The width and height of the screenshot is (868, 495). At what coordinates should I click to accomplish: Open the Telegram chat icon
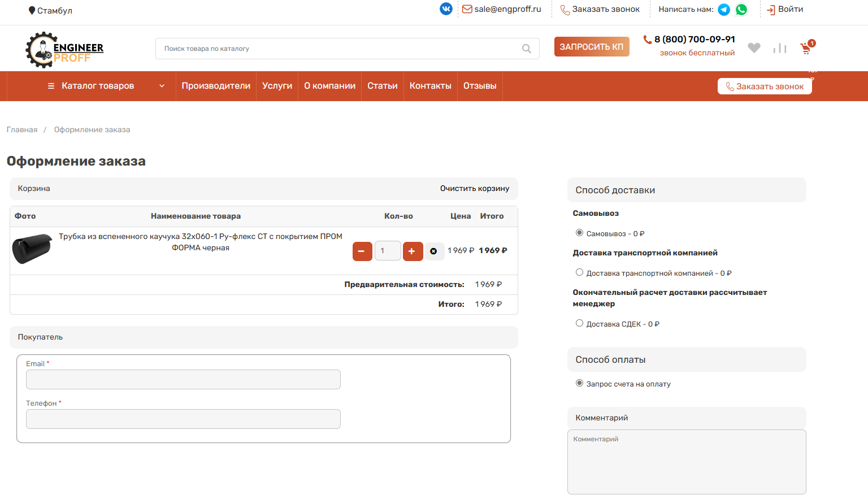(724, 10)
